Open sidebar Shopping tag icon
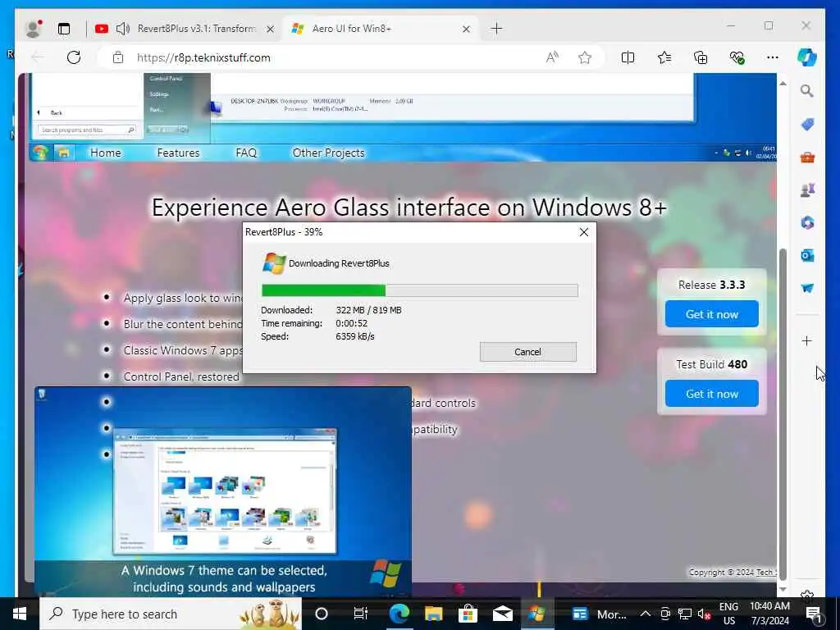The height and width of the screenshot is (630, 840). [807, 125]
